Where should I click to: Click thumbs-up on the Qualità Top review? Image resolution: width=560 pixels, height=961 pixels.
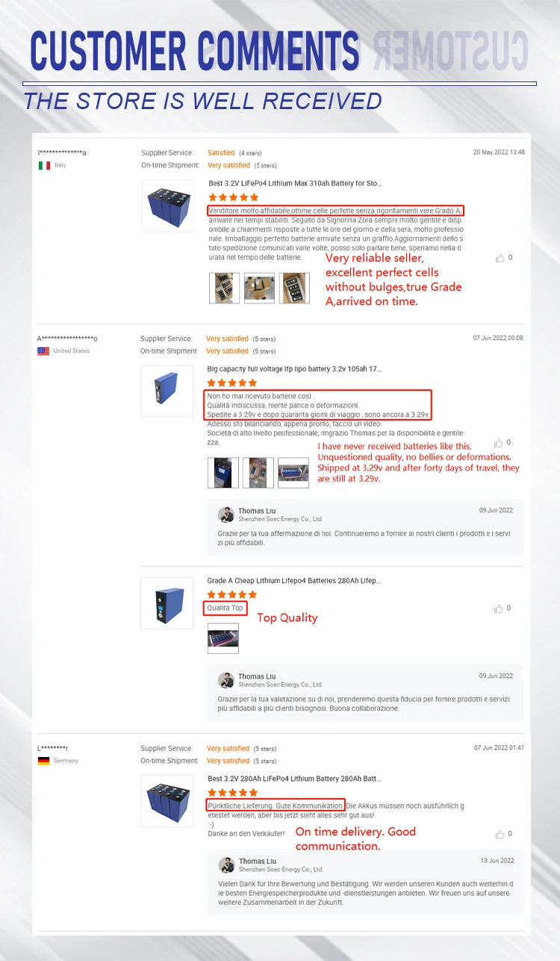(x=499, y=608)
